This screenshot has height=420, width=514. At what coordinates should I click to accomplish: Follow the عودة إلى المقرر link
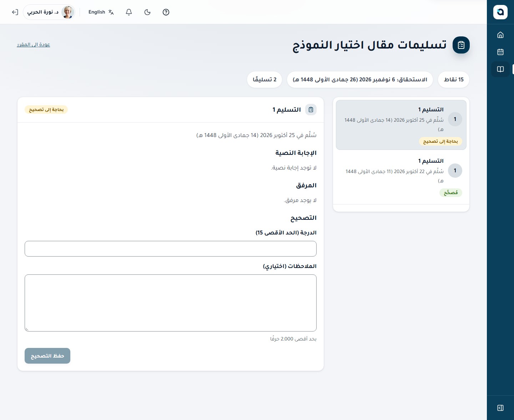point(34,45)
